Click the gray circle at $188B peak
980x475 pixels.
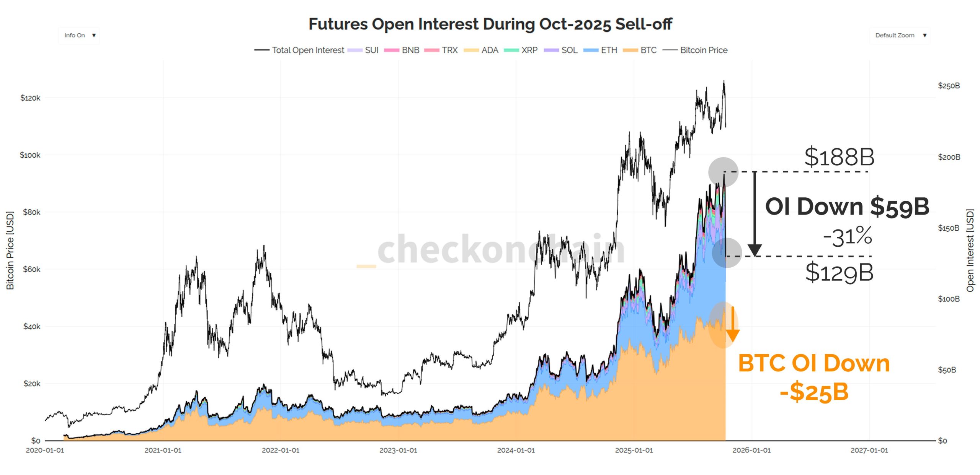pyautogui.click(x=723, y=172)
